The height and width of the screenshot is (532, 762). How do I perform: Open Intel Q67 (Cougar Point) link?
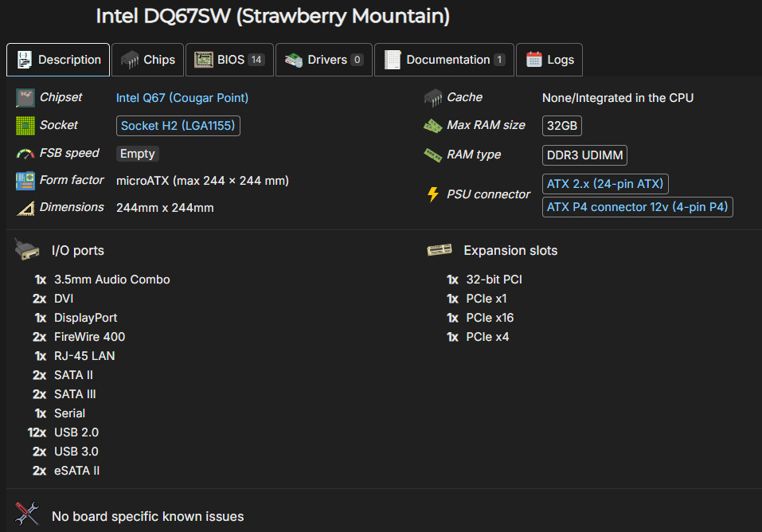[182, 98]
